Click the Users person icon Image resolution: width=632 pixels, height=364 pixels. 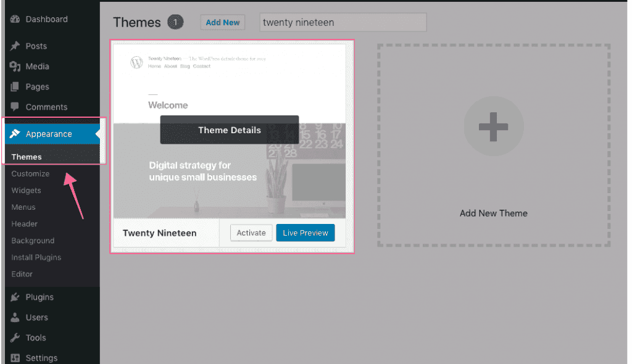pos(15,317)
